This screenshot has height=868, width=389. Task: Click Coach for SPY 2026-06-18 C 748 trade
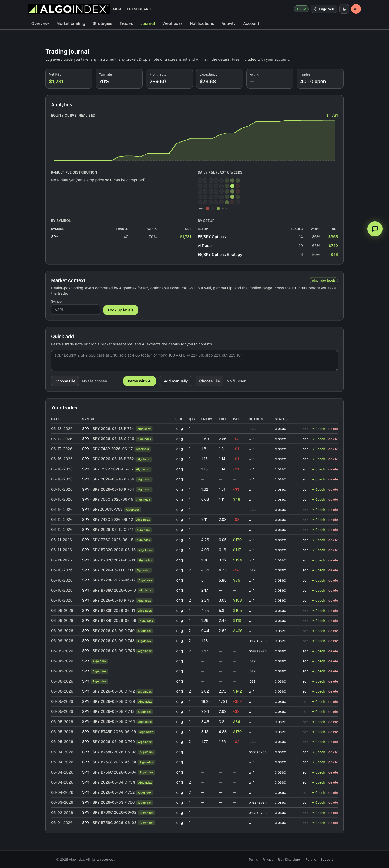tap(318, 439)
